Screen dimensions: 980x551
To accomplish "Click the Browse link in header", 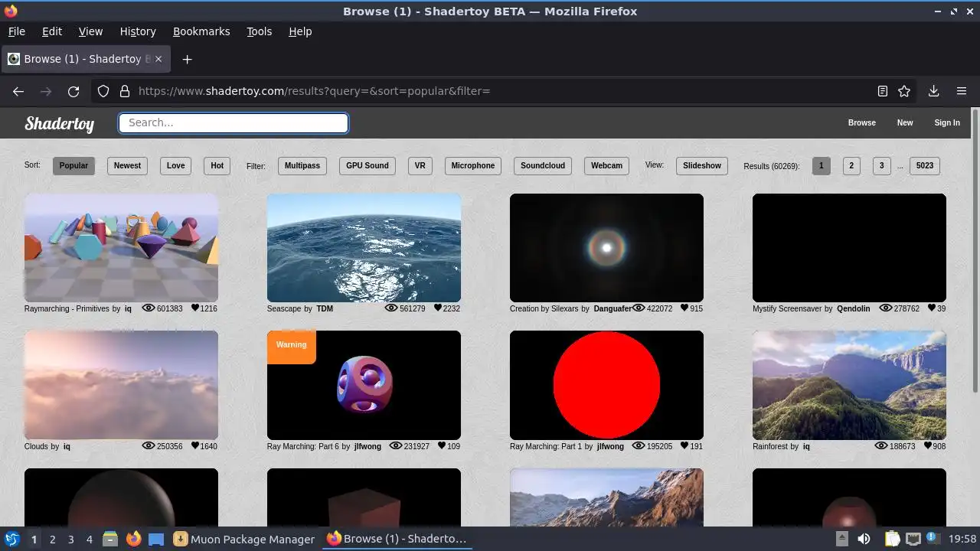I will tap(861, 122).
